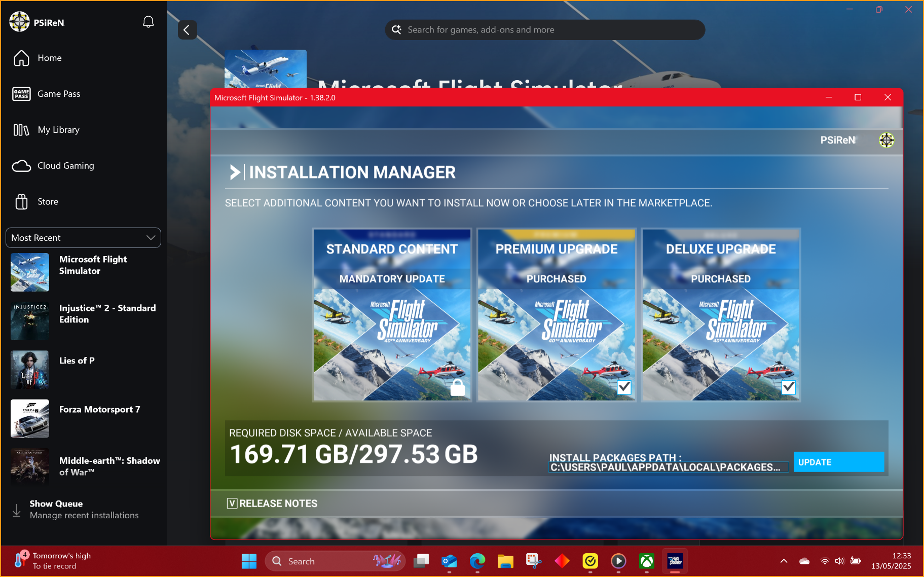The image size is (924, 577).
Task: Open volume control in system tray
Action: [x=840, y=561]
